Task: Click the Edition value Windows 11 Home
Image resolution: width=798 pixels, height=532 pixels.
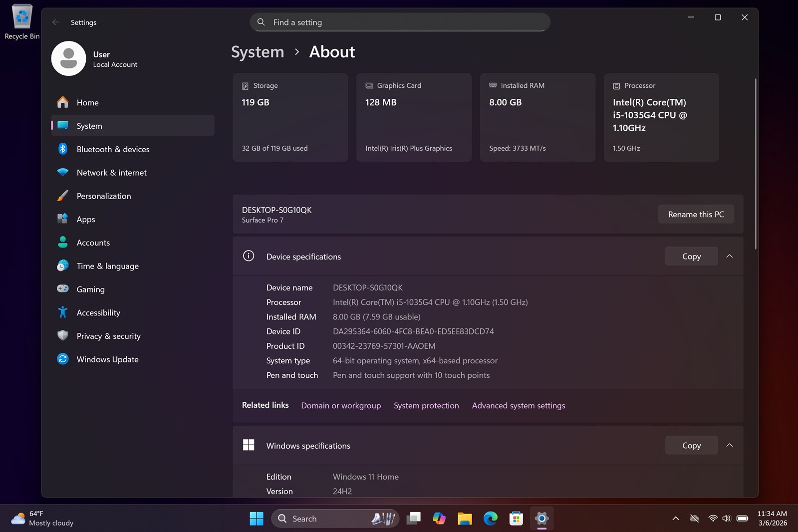Action: (366, 476)
